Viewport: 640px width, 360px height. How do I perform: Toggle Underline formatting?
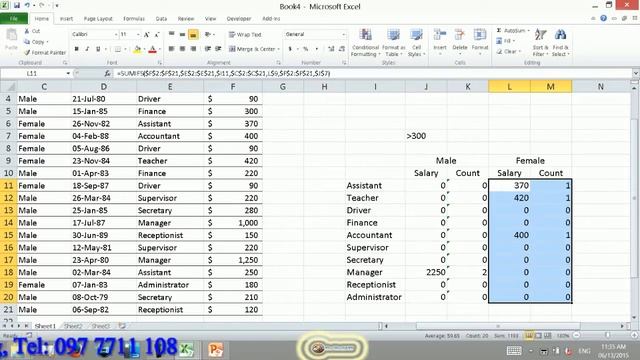coord(98,49)
